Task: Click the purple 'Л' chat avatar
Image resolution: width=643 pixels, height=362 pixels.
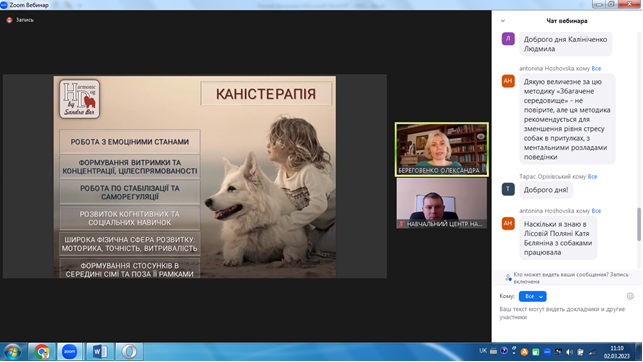Action: [508, 39]
